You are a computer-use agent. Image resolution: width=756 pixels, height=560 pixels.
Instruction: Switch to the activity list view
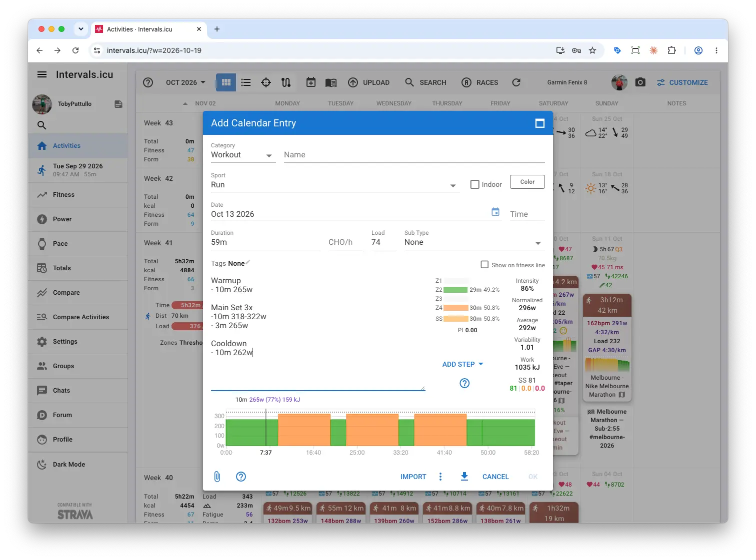coord(246,82)
